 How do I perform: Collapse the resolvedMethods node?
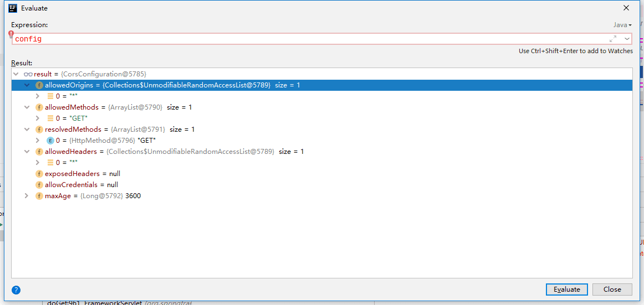point(27,130)
